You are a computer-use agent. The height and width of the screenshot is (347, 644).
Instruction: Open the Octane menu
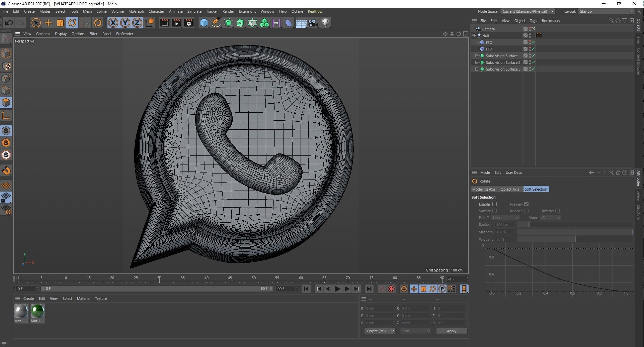(297, 11)
